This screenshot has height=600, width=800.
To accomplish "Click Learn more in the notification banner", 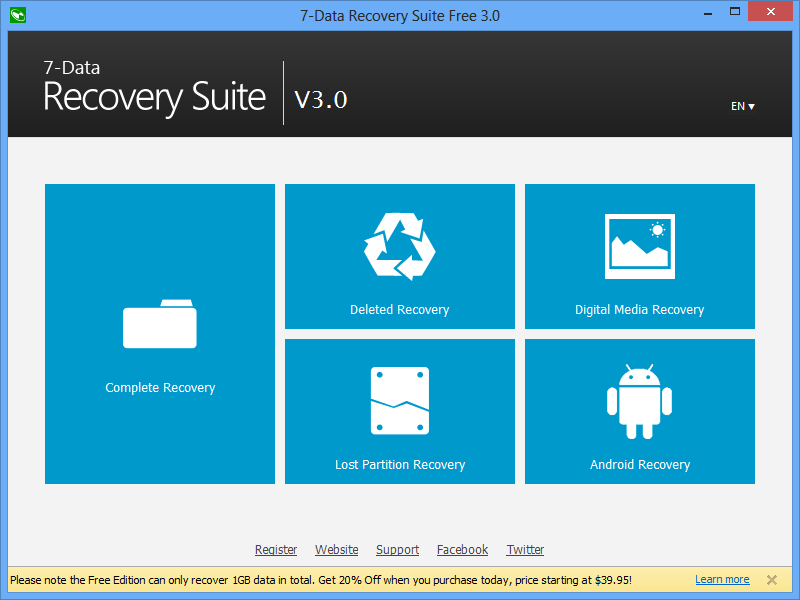I will [722, 579].
